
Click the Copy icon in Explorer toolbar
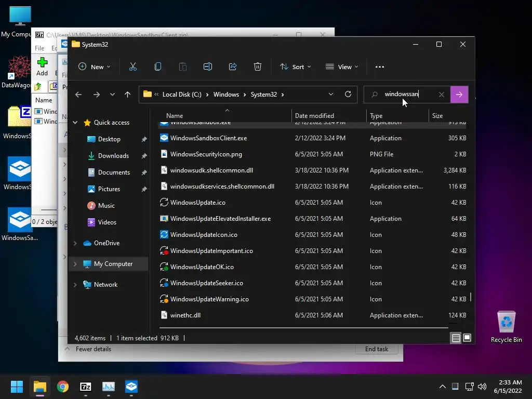158,67
